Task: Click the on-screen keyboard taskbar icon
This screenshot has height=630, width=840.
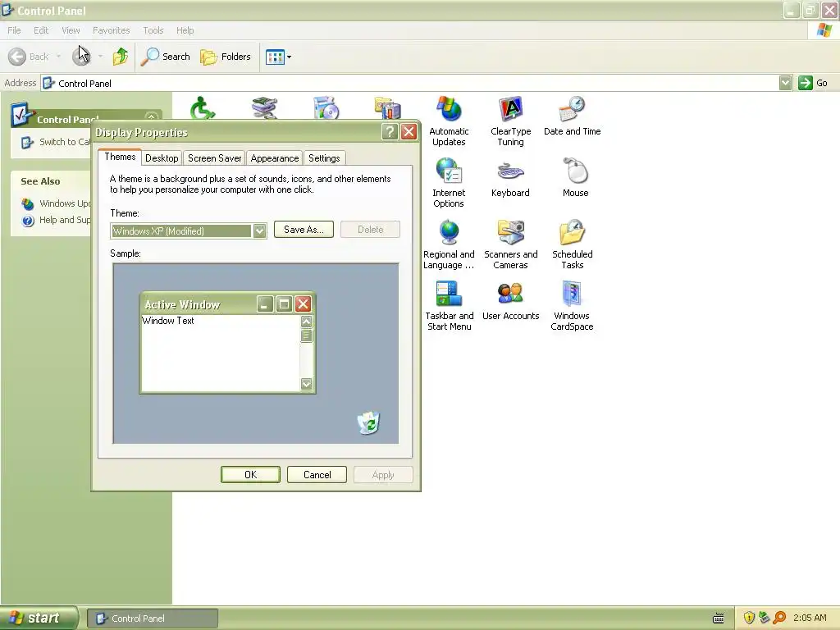Action: coord(719,619)
